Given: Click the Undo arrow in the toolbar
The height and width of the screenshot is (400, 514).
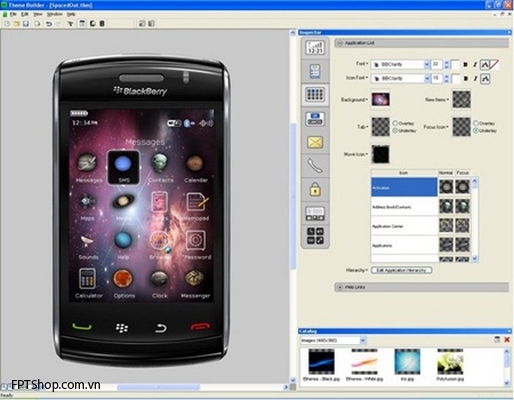Looking at the screenshot, I should pyautogui.click(x=49, y=23).
